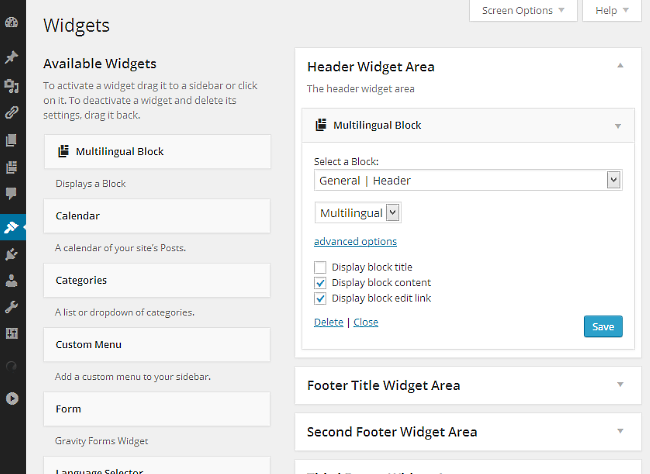Expand the Footer Title Widget Area

(x=468, y=386)
